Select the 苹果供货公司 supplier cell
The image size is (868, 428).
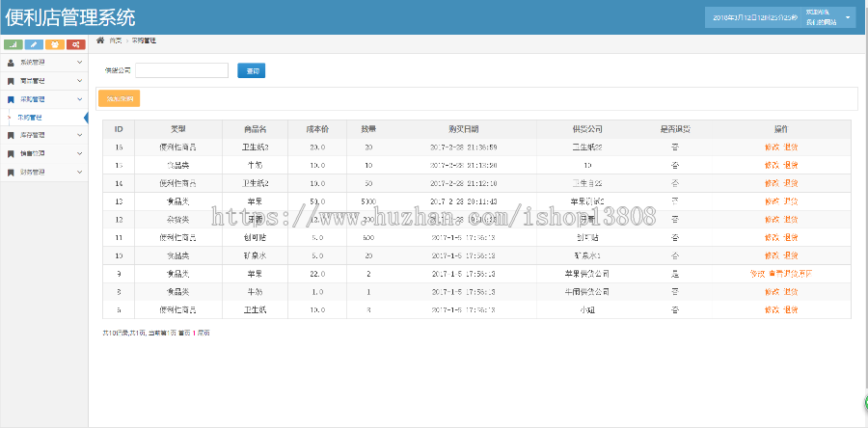point(586,274)
